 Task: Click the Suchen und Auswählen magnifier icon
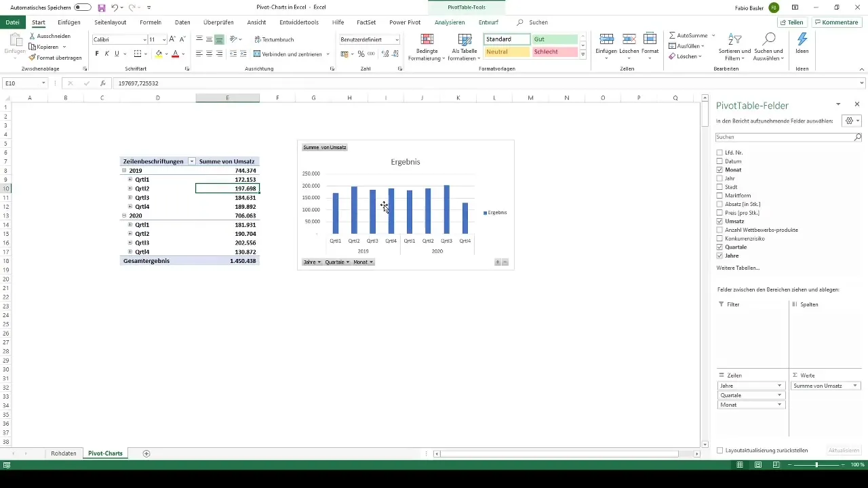coord(769,40)
